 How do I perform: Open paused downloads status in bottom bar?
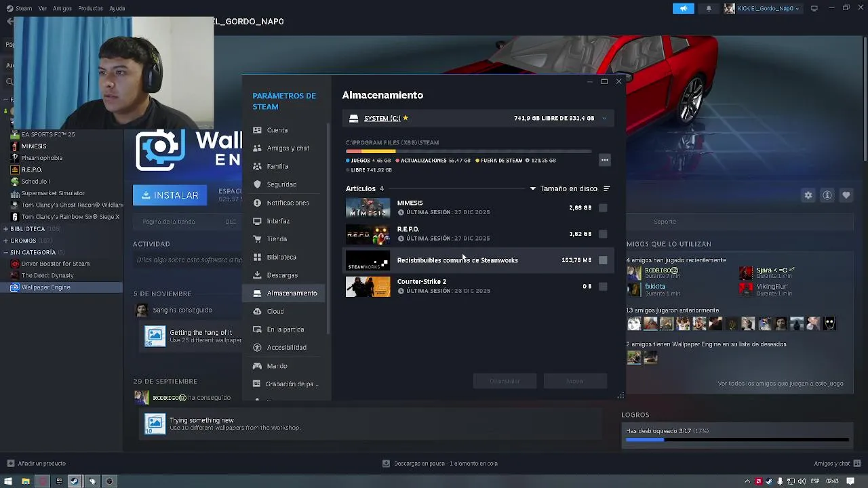tap(440, 464)
